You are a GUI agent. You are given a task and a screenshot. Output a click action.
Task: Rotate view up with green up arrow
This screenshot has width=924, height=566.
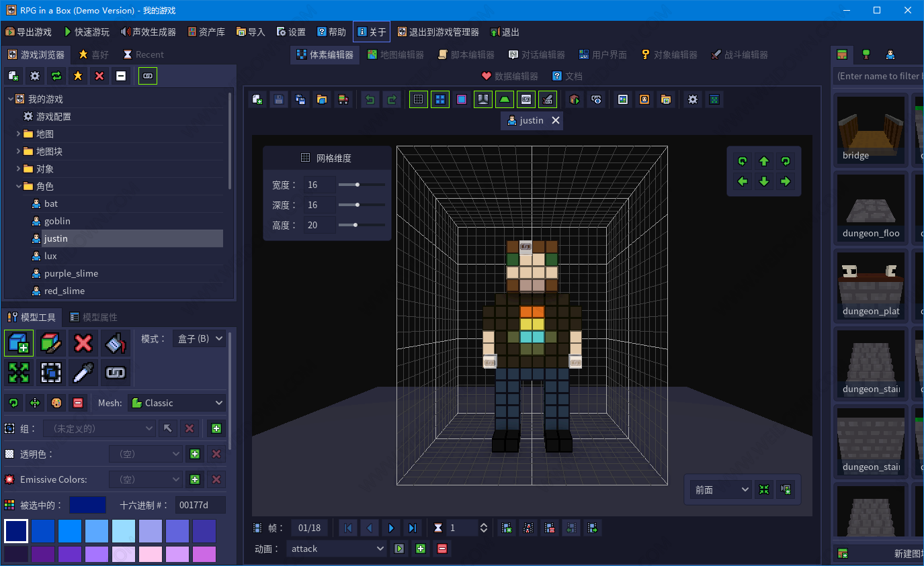pos(764,161)
